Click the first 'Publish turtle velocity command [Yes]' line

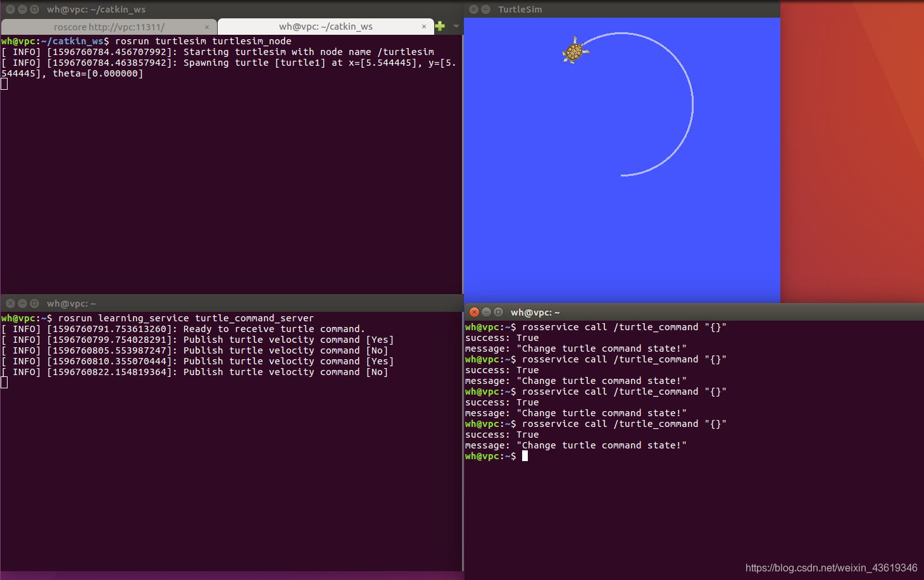197,340
